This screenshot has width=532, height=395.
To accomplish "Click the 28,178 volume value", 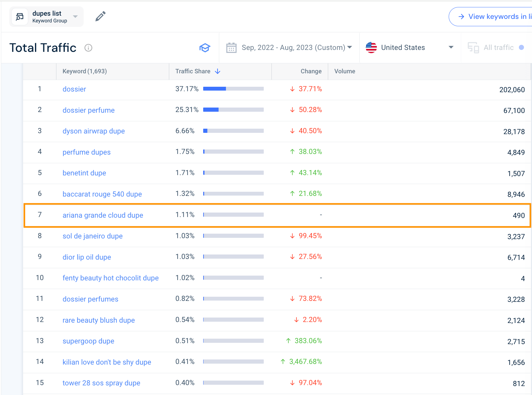I will 514,132.
